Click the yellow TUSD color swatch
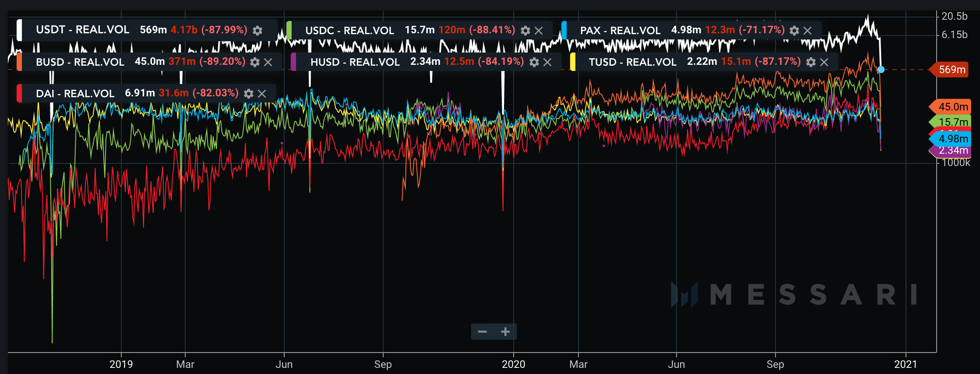The height and width of the screenshot is (374, 980). click(x=573, y=62)
